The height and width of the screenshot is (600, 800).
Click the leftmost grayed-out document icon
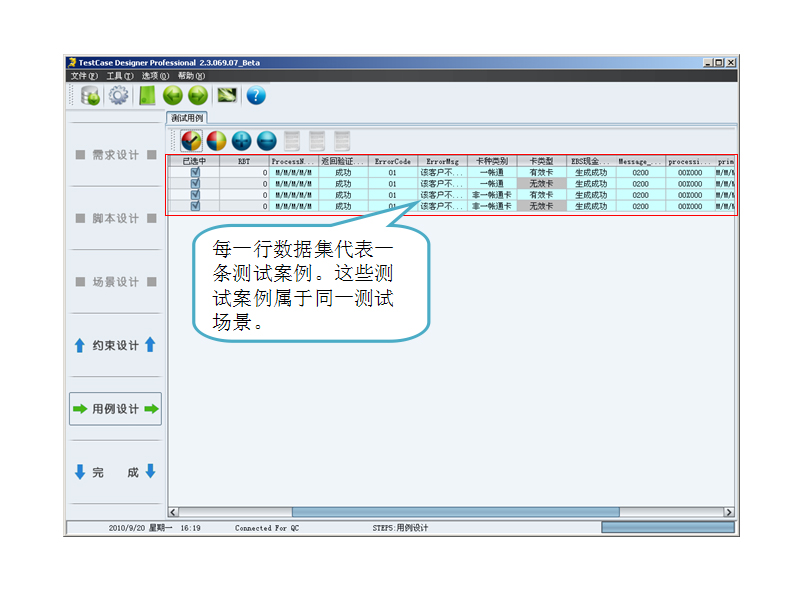click(x=292, y=141)
